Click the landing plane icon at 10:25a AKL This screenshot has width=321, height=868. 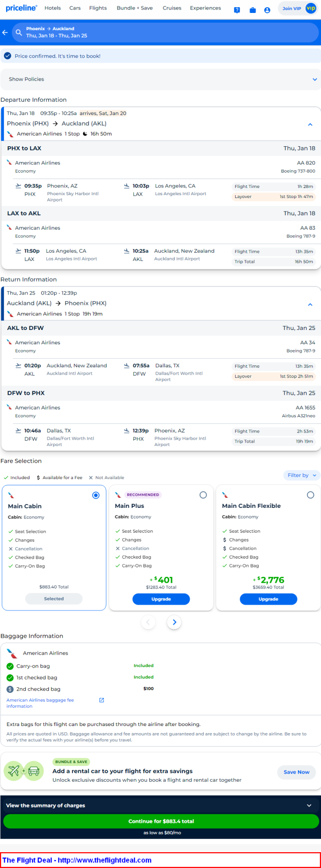126,251
